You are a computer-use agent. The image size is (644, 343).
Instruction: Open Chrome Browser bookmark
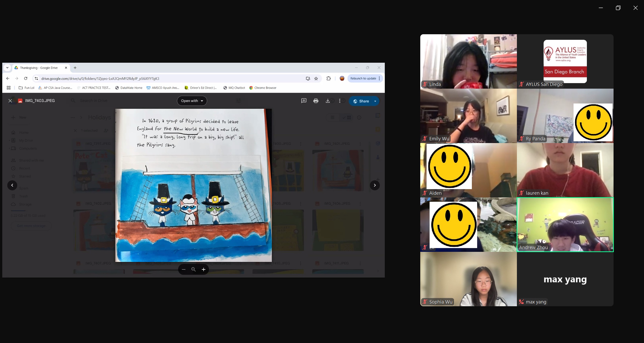coord(263,88)
